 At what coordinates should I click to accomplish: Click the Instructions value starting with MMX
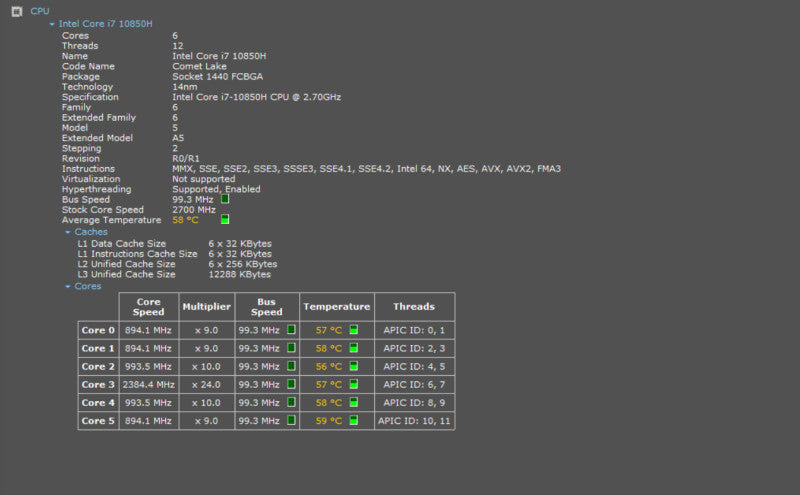point(366,168)
